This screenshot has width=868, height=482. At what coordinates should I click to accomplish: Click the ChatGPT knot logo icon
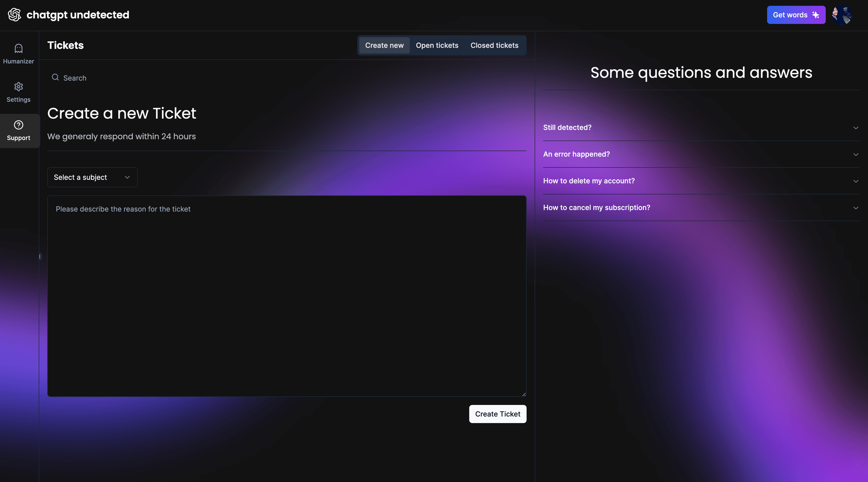coord(15,15)
